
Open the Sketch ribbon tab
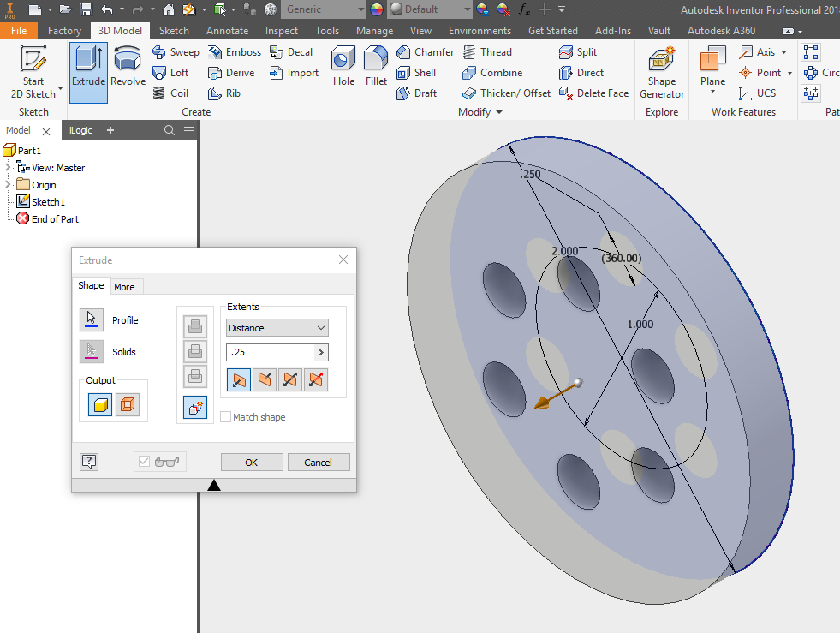(174, 31)
